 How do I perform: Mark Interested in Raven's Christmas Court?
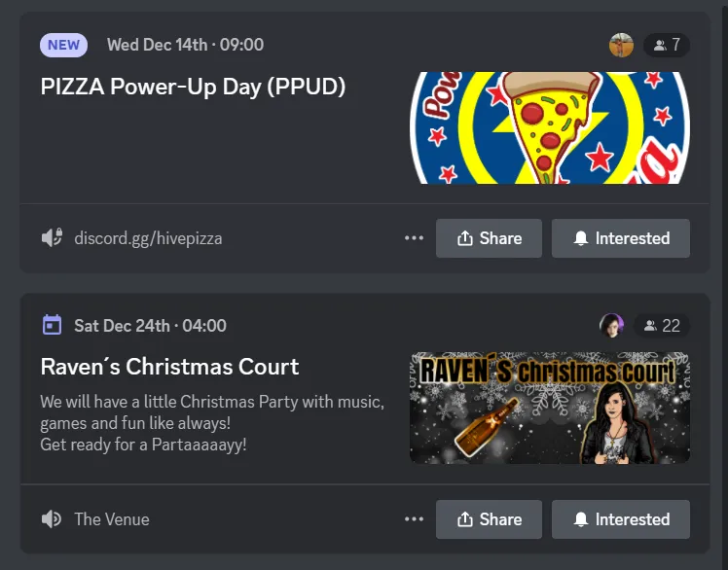tap(621, 519)
